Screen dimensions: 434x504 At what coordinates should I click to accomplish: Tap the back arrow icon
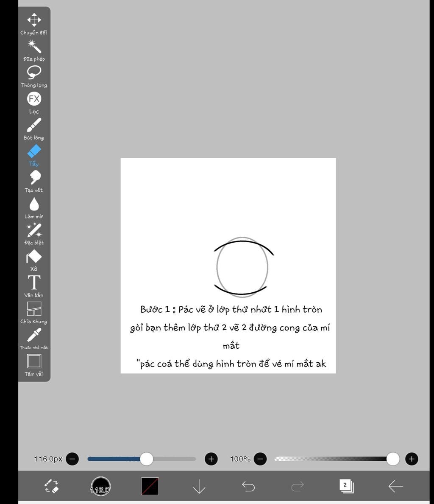pos(395,486)
